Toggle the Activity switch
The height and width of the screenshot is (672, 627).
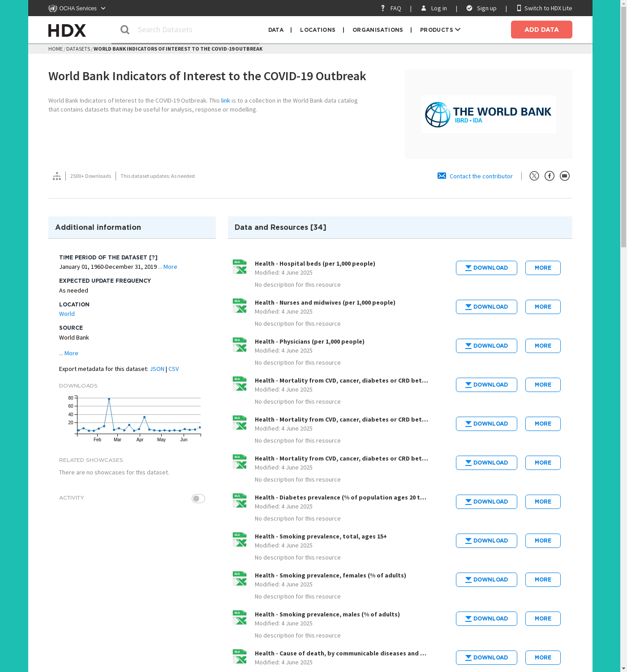pos(198,499)
